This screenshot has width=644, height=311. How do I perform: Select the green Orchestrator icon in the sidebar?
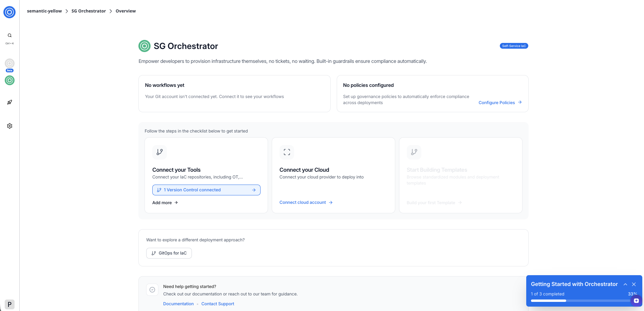pos(9,80)
